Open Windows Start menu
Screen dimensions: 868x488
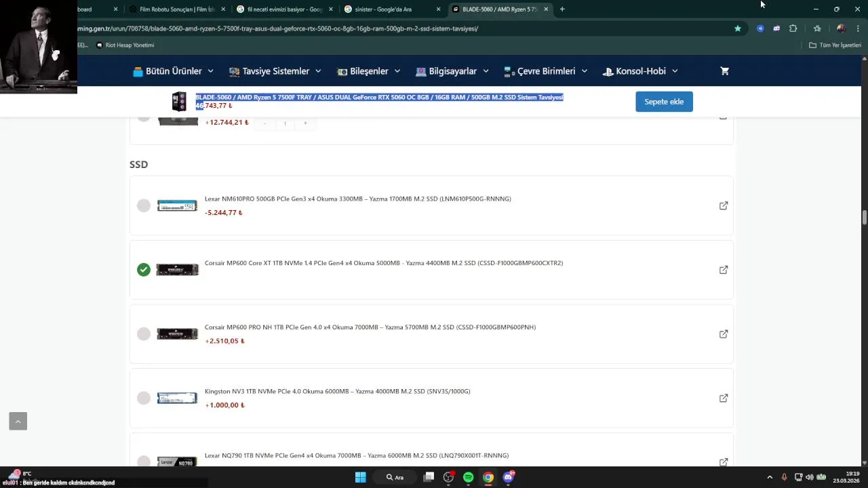[x=361, y=477]
